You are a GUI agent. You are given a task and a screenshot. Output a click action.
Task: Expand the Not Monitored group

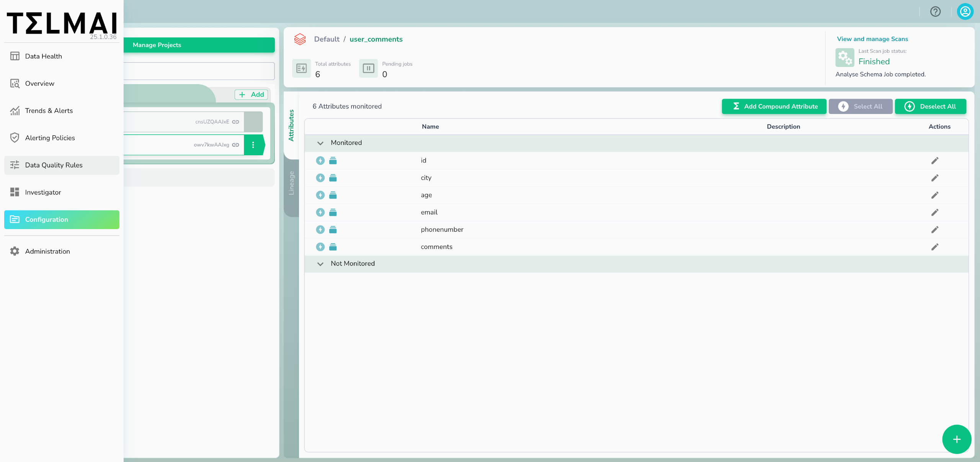pos(320,264)
